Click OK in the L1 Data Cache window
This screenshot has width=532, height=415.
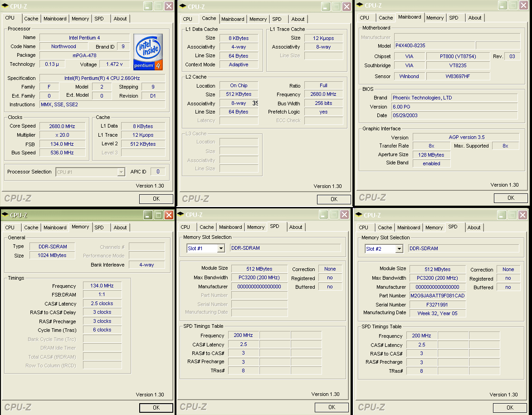point(334,199)
